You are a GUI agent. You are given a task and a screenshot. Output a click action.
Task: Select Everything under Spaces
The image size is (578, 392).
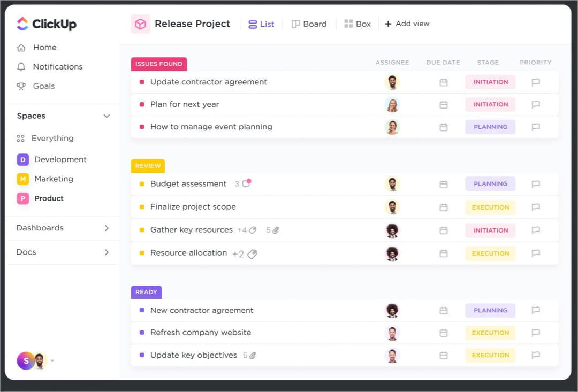coord(45,138)
